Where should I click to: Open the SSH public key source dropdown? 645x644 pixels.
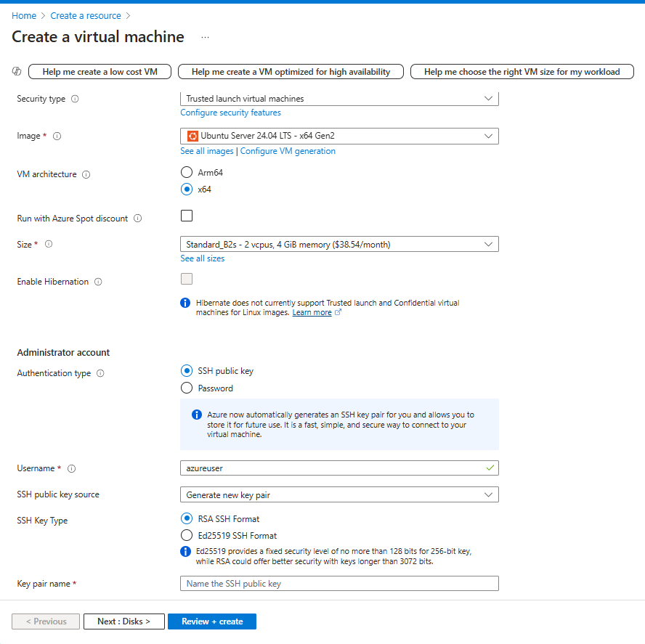339,494
